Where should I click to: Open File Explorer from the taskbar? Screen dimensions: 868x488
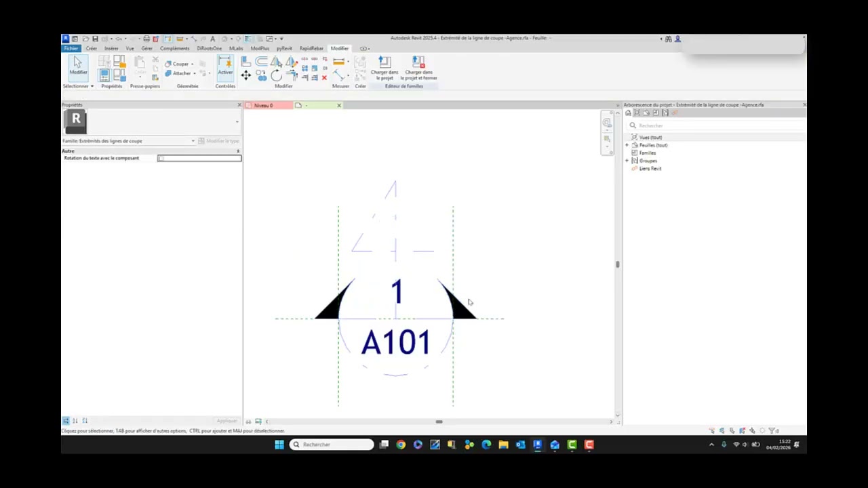503,445
